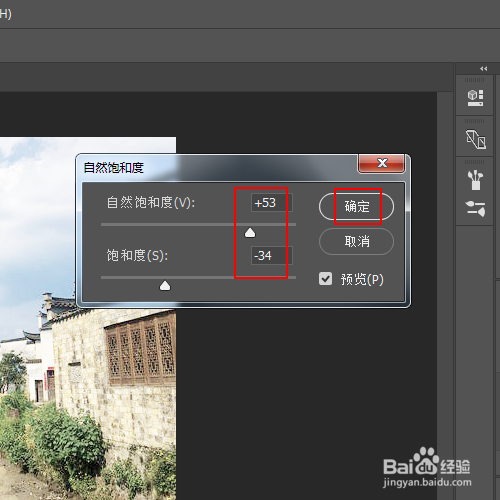The image size is (500, 500).
Task: Open the clone source panel icon
Action: pos(476,139)
